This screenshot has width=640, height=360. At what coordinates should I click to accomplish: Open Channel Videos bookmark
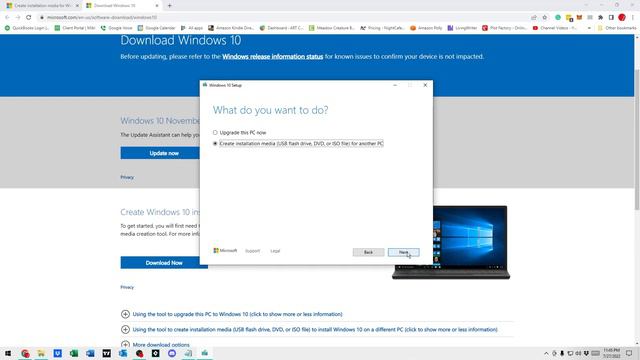(555, 28)
